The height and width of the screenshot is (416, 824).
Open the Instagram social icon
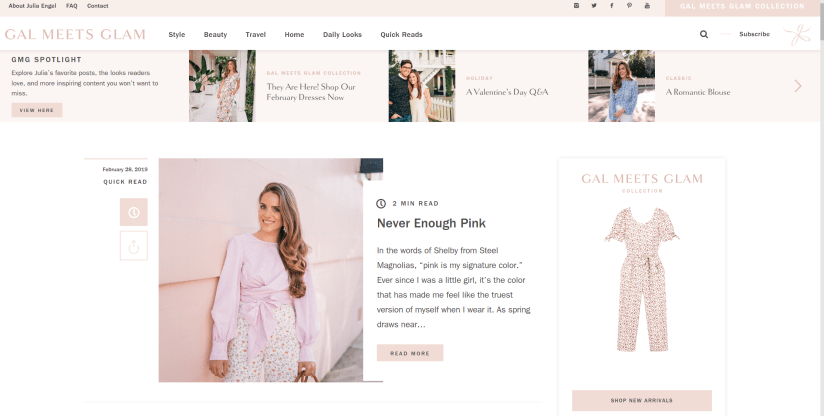point(576,6)
